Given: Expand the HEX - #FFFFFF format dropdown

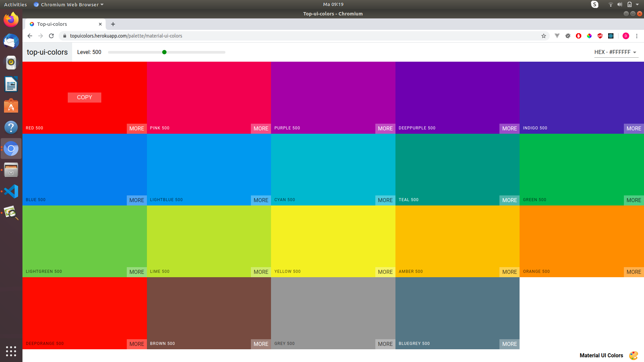Looking at the screenshot, I should [615, 52].
